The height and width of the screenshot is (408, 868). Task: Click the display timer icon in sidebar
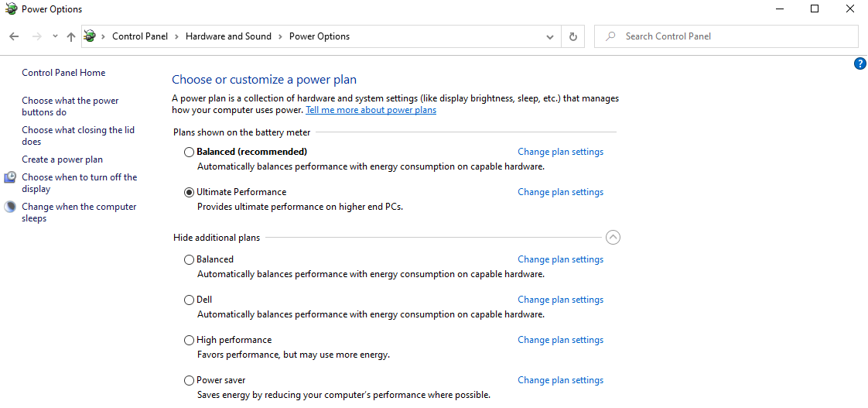pos(11,177)
